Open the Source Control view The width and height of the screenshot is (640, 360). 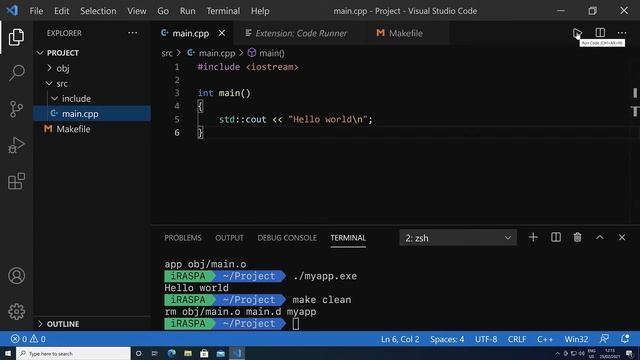(x=16, y=109)
